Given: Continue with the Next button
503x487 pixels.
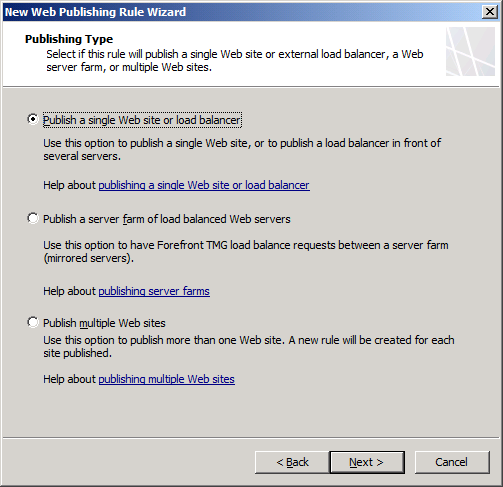Looking at the screenshot, I should [367, 462].
